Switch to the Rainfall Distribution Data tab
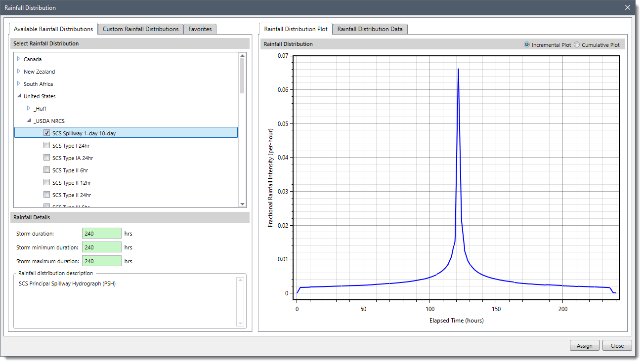Screen dimensions: 643x364 coord(370,29)
